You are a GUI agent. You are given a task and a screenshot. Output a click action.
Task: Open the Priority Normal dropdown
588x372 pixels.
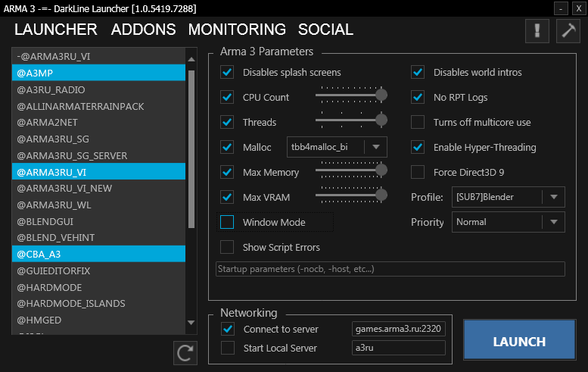[508, 222]
